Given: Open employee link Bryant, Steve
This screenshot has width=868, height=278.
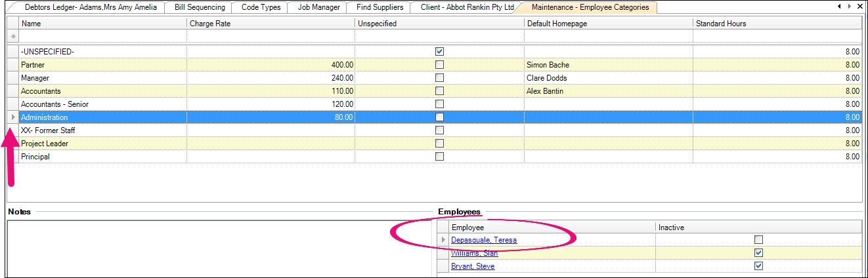Looking at the screenshot, I should click(473, 266).
